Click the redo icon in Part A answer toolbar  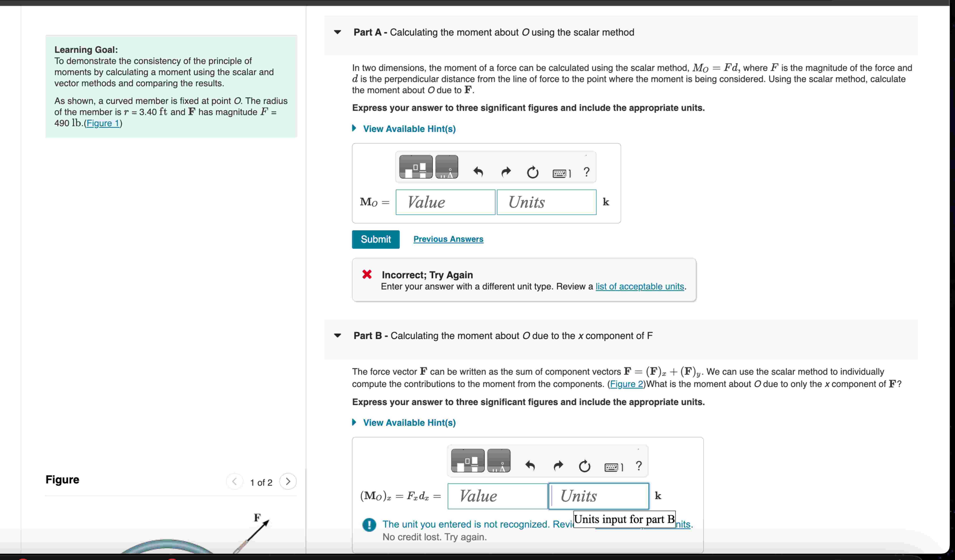point(506,171)
